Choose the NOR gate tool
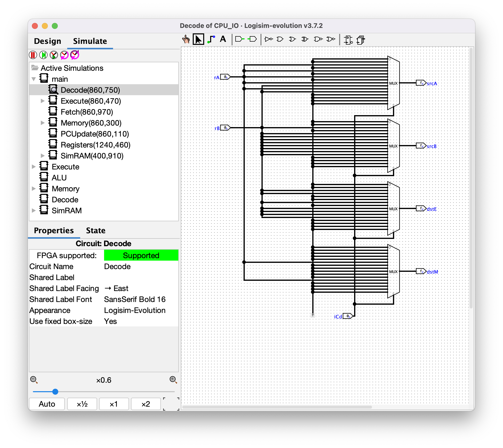This screenshot has width=503, height=448. click(331, 39)
